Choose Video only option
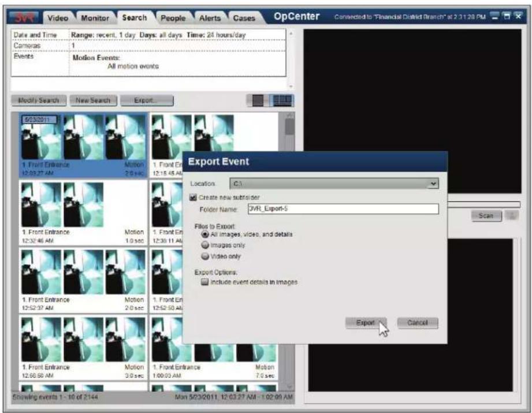 click(205, 256)
